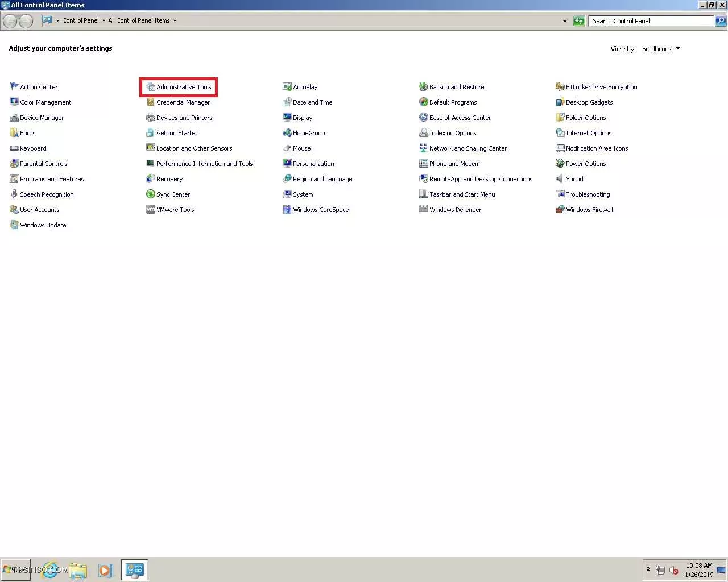Expand the Control Panel breadcrumb arrow

click(104, 20)
